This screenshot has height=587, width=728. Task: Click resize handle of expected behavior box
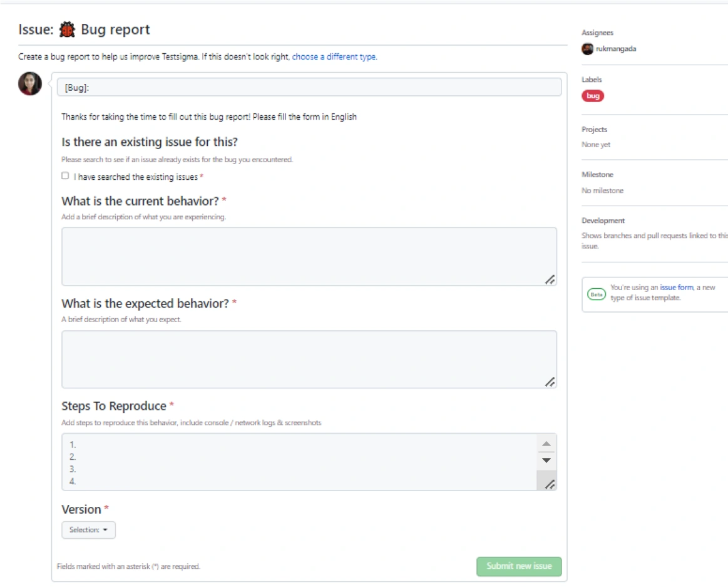pyautogui.click(x=549, y=382)
